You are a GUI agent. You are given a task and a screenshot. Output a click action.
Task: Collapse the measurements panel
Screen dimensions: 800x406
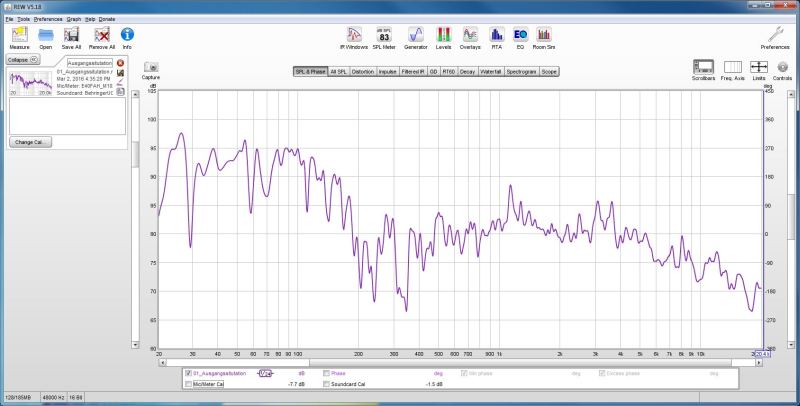pyautogui.click(x=22, y=59)
